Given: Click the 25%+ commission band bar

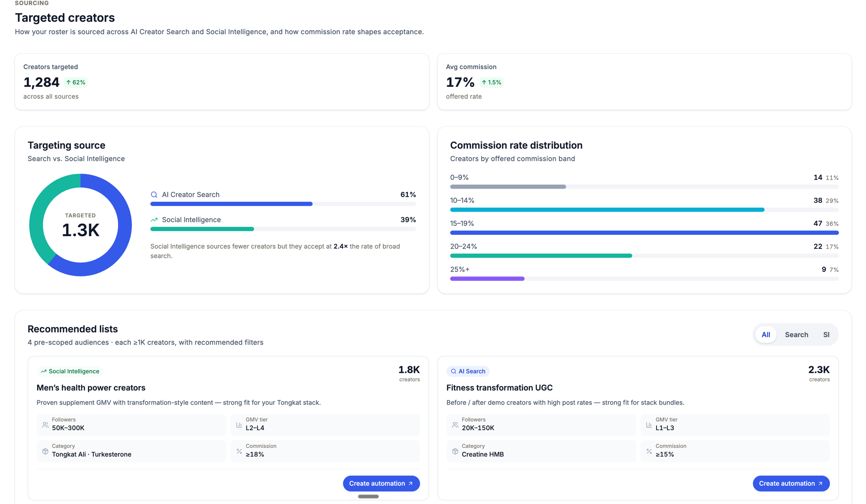Looking at the screenshot, I should click(x=644, y=279).
